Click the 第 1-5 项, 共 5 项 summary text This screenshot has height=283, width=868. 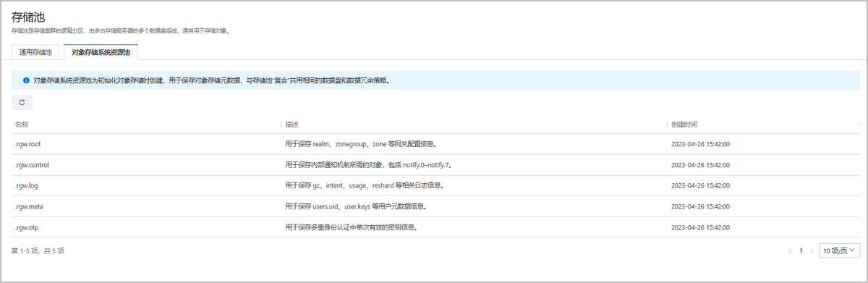[x=38, y=250]
